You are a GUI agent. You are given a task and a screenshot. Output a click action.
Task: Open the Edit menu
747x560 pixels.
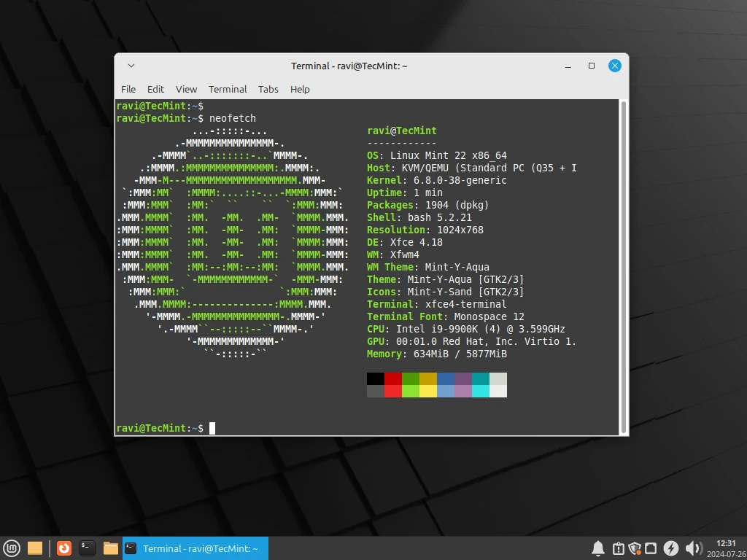tap(155, 89)
